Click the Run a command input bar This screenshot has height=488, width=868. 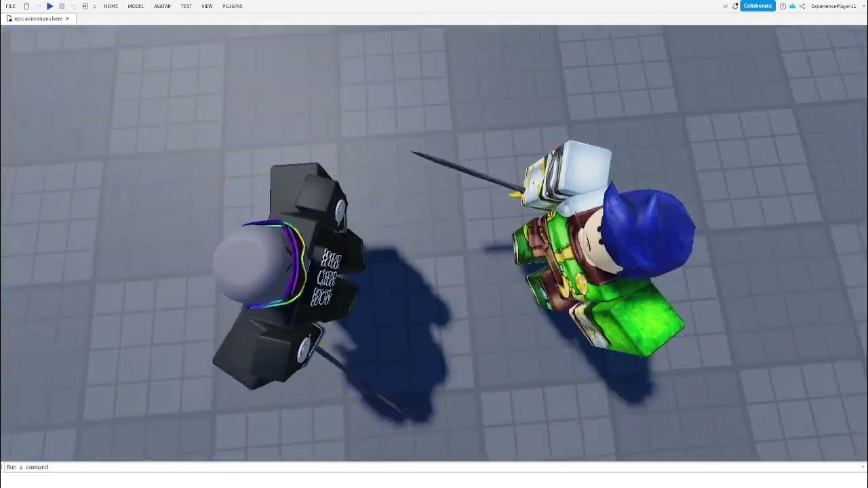[434, 467]
